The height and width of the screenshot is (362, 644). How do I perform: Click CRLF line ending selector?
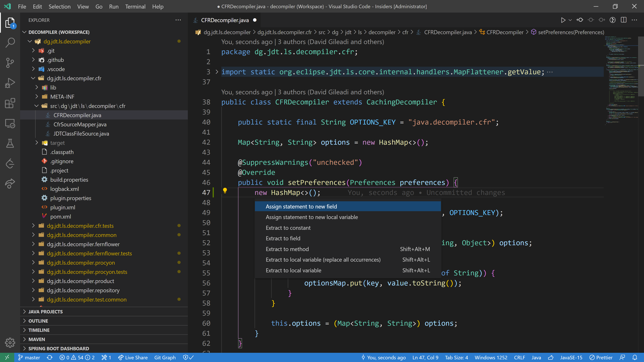[519, 357]
